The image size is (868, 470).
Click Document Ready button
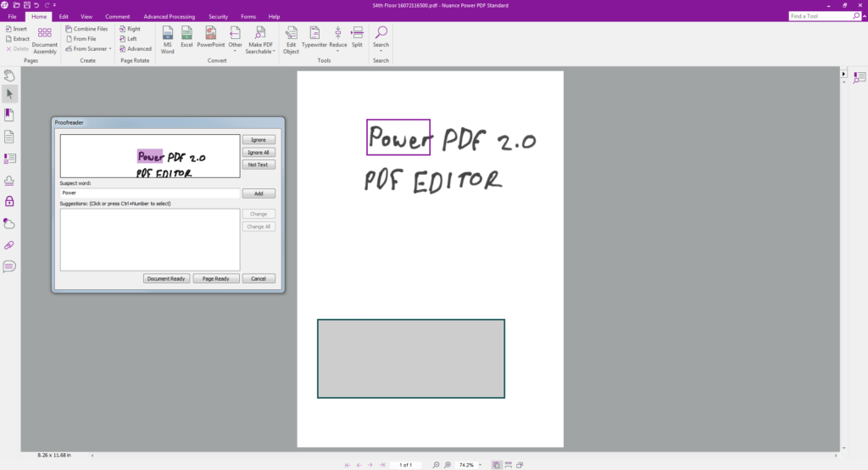tap(166, 278)
